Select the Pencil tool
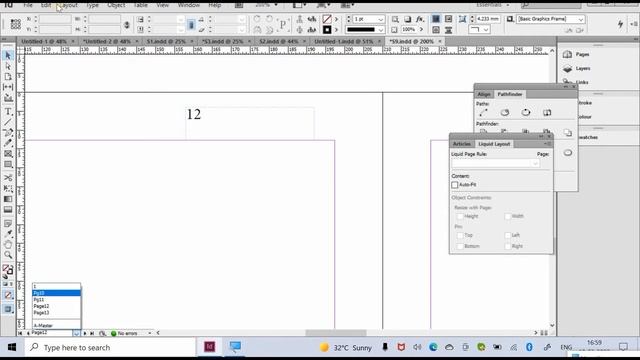Screen dimensions: 640x360 point(8,143)
